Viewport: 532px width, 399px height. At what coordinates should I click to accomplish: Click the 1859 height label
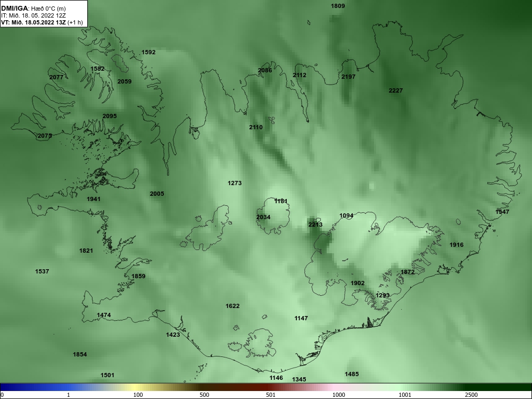tap(138, 276)
